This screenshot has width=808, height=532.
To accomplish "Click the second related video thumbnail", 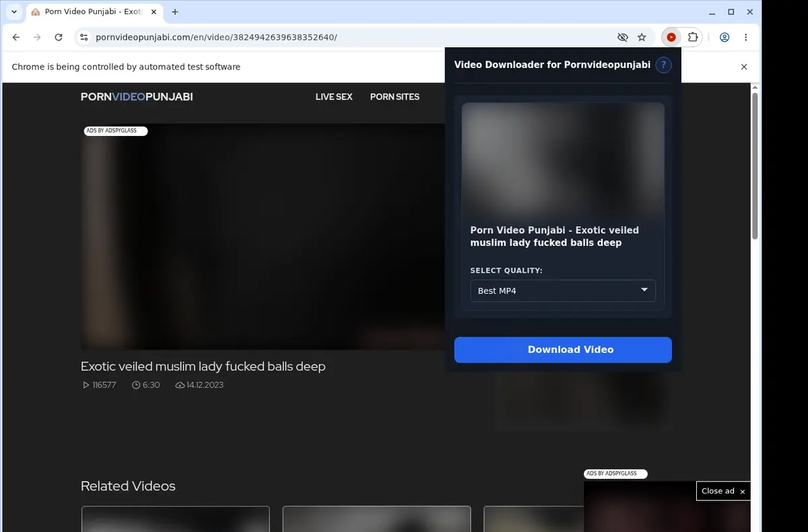I will coord(376,519).
